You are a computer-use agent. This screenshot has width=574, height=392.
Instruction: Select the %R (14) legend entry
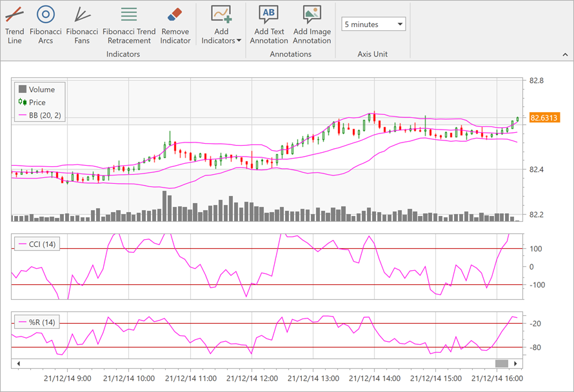pos(37,322)
